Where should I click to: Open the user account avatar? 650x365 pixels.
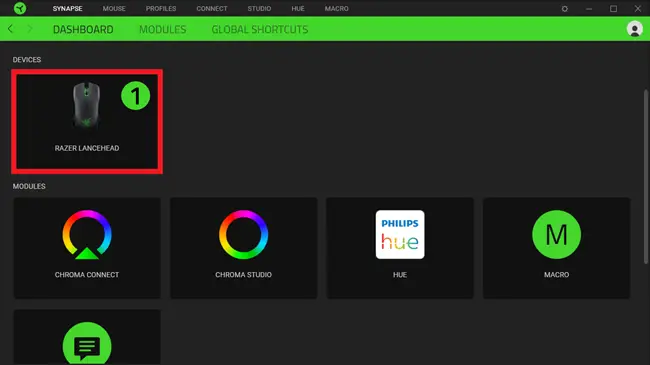click(x=635, y=29)
